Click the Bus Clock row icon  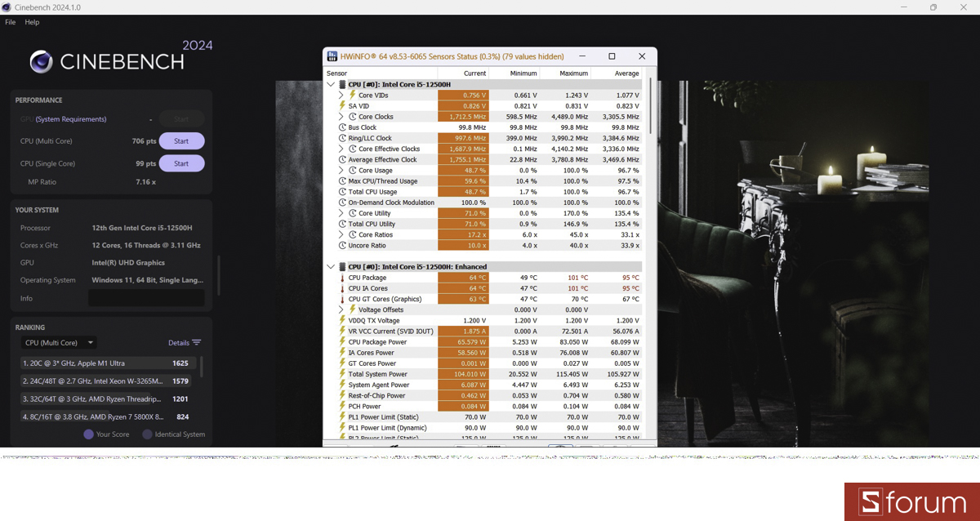coord(343,127)
